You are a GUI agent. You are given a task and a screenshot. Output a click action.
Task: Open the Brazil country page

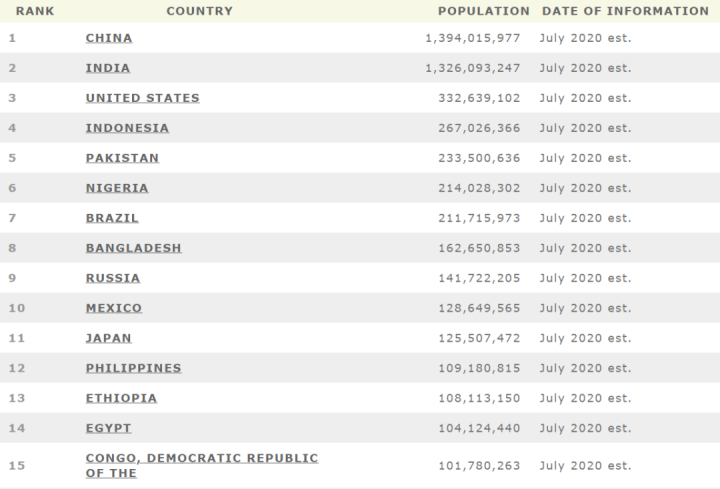click(x=112, y=218)
